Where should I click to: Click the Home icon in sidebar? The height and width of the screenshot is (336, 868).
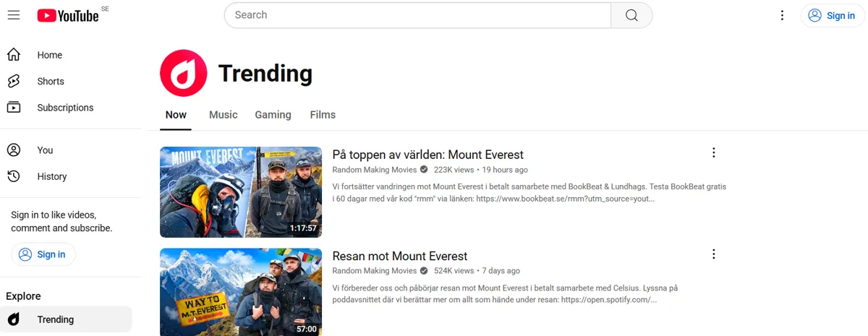pos(14,55)
